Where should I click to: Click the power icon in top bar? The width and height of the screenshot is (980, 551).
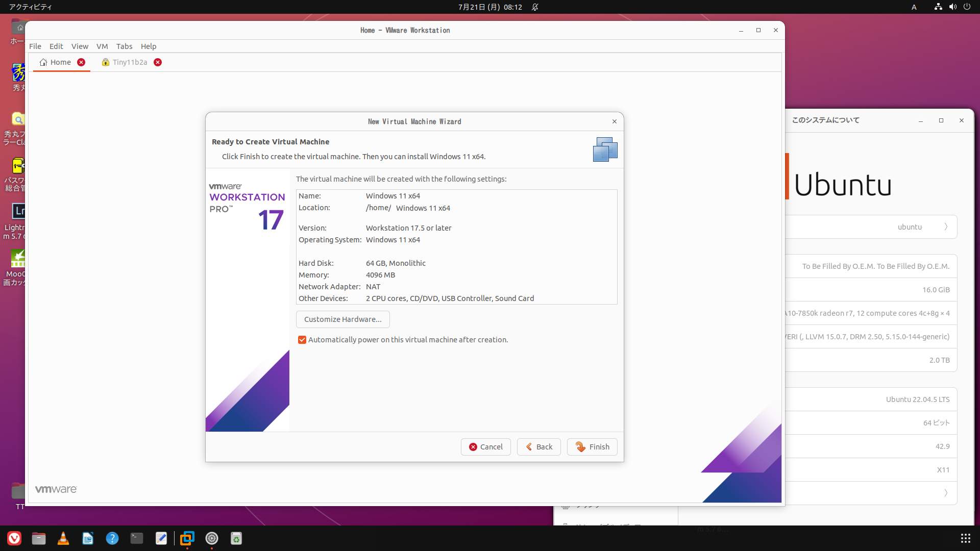coord(967,7)
